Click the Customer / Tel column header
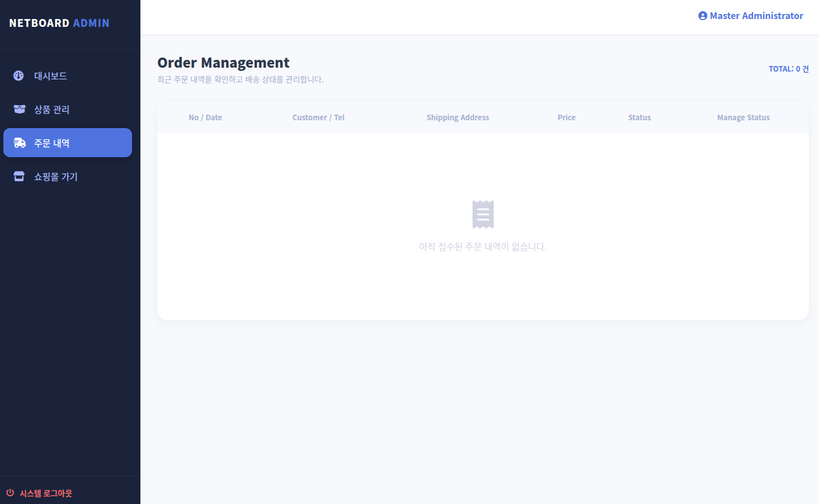Screen dimensions: 819x504 318,117
